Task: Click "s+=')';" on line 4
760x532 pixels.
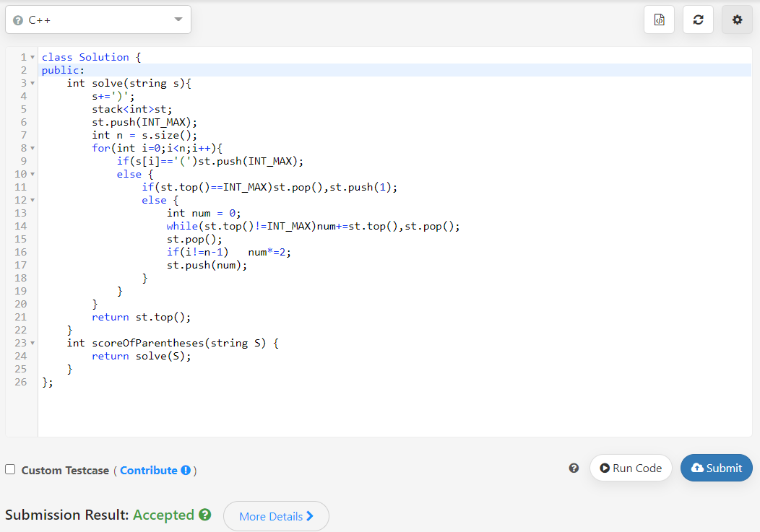Action: 113,97
